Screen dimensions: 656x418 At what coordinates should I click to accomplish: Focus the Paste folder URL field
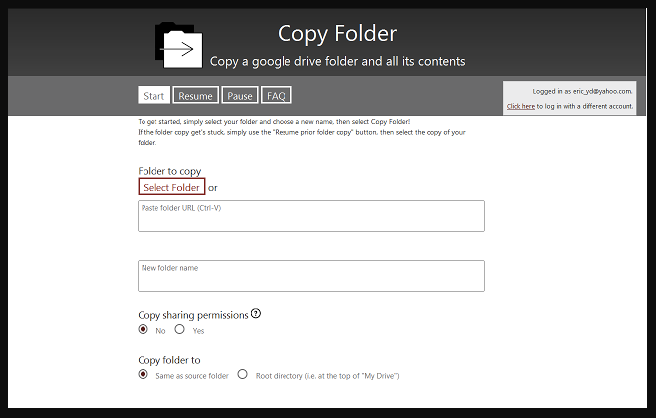(x=311, y=216)
